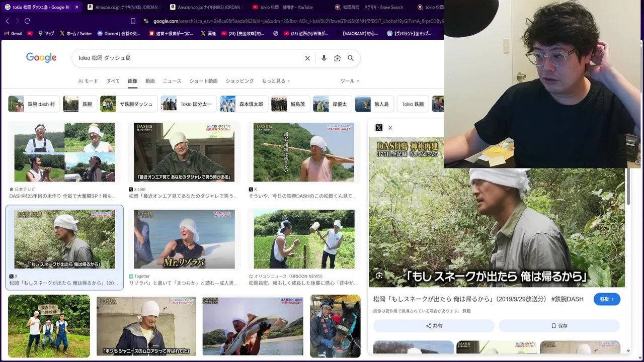Click the browser forward arrow

tap(17, 21)
